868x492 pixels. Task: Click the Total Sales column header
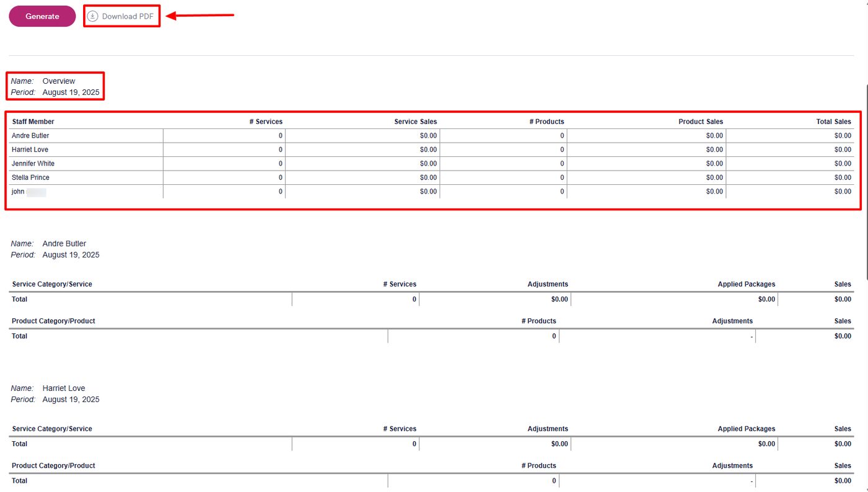click(833, 122)
